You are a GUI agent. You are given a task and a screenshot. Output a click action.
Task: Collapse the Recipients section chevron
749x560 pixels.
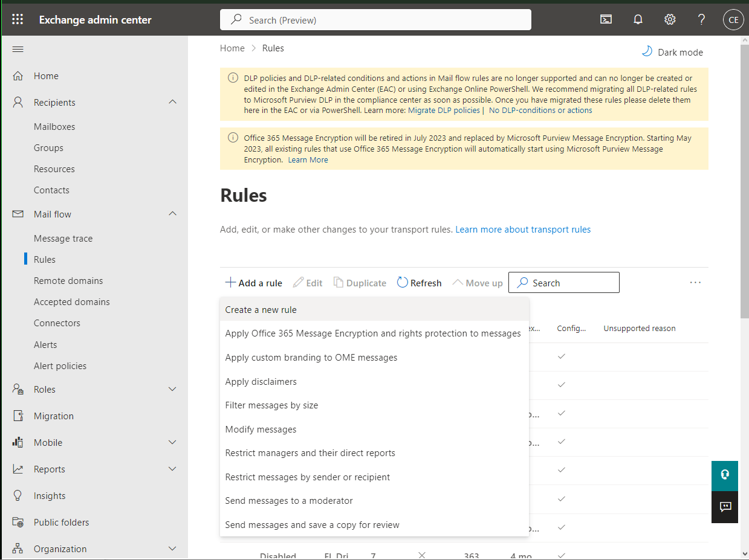[x=172, y=102]
